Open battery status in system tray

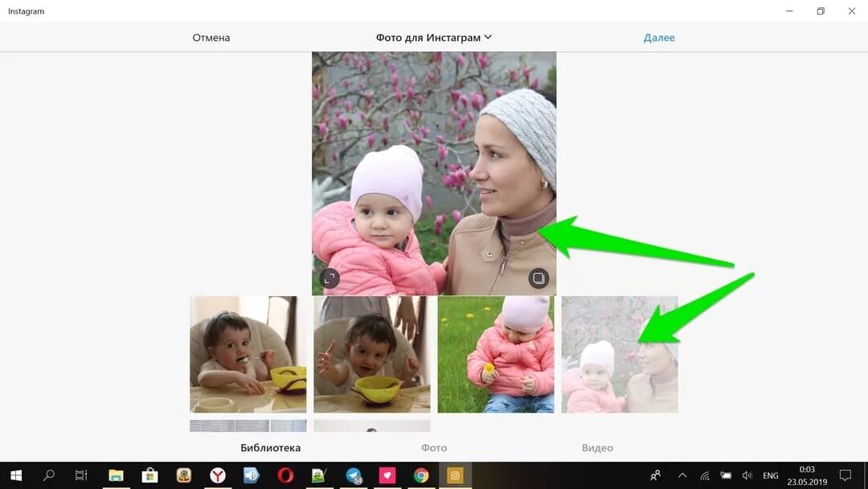click(726, 475)
